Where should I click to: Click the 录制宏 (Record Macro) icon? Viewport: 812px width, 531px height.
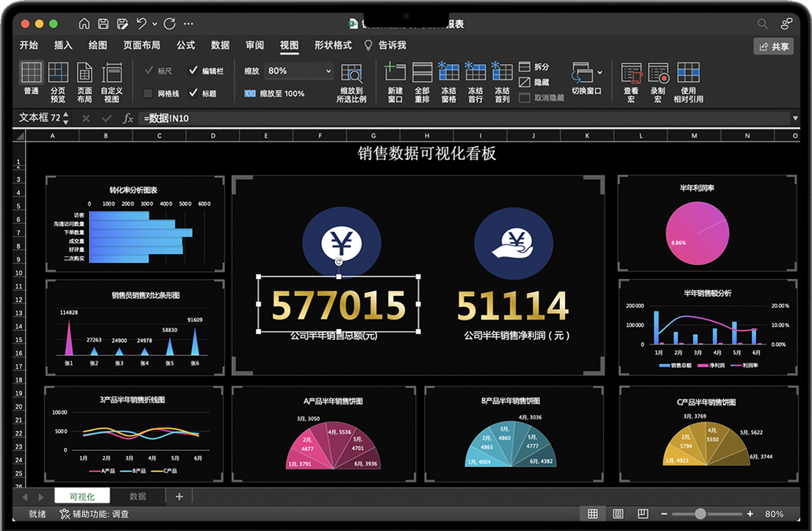pyautogui.click(x=658, y=73)
